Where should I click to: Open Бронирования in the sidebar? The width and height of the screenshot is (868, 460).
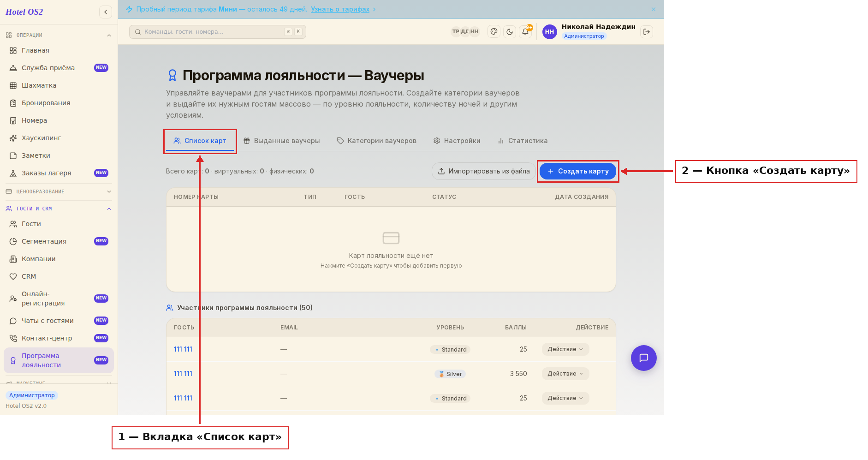pyautogui.click(x=59, y=103)
